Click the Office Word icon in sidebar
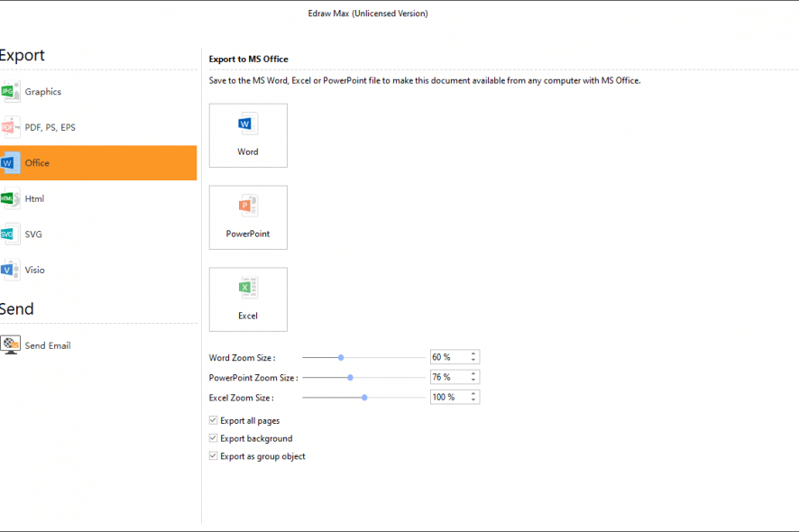This screenshot has width=799, height=532. [10, 163]
